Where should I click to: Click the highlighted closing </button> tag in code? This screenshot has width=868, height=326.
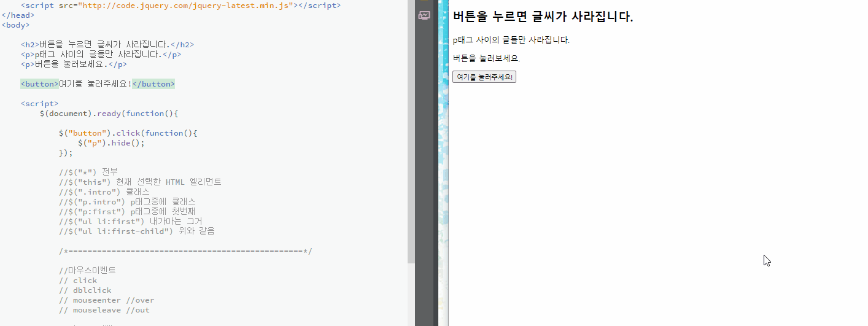[153, 84]
